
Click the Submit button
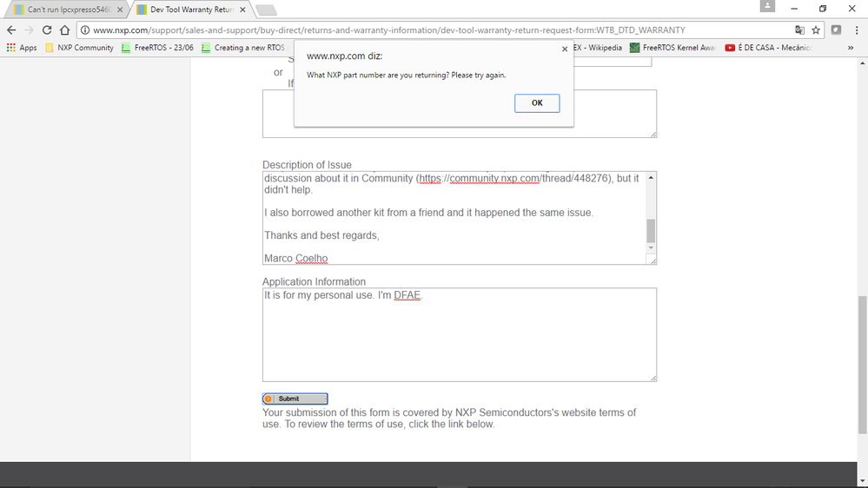295,399
